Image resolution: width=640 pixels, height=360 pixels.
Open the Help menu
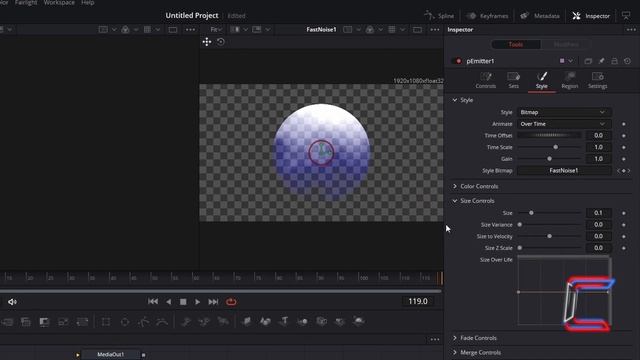88,2
